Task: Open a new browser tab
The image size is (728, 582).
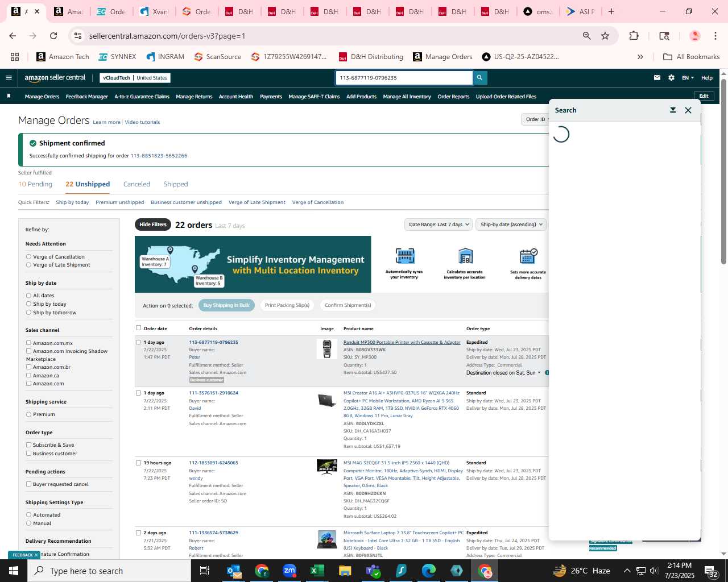Action: click(611, 11)
